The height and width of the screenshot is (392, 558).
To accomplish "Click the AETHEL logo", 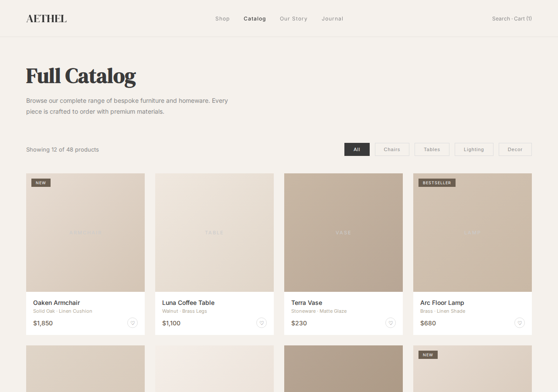I will (46, 18).
